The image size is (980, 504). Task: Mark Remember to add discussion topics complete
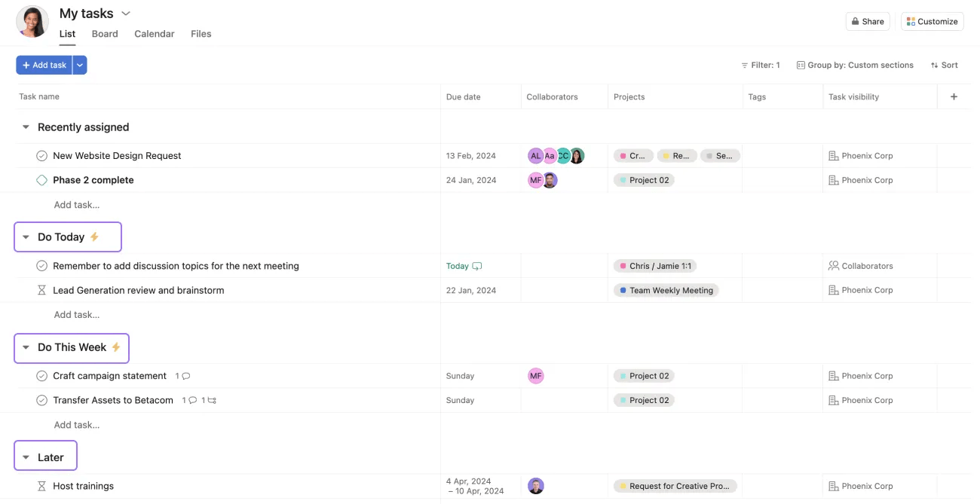[41, 265]
